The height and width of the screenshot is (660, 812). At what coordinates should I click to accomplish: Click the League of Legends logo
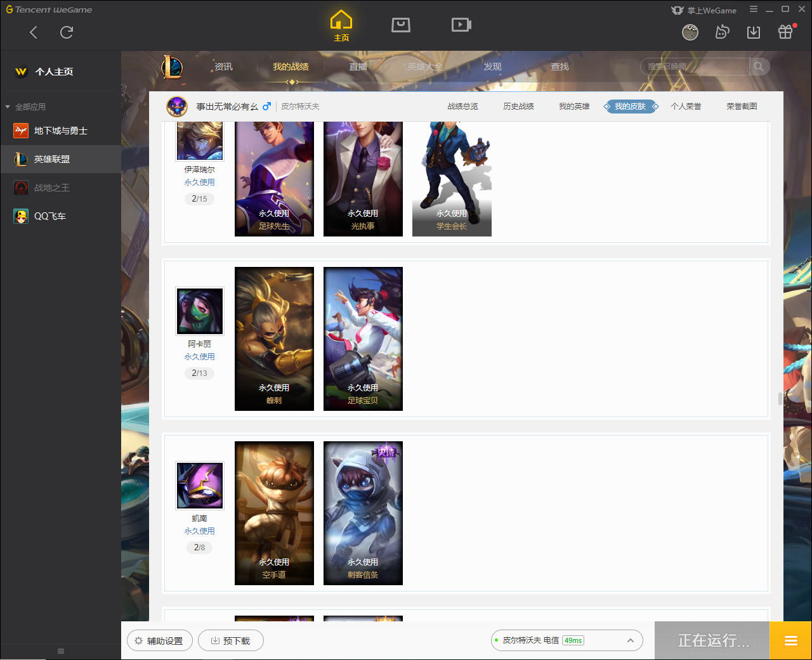pos(172,67)
